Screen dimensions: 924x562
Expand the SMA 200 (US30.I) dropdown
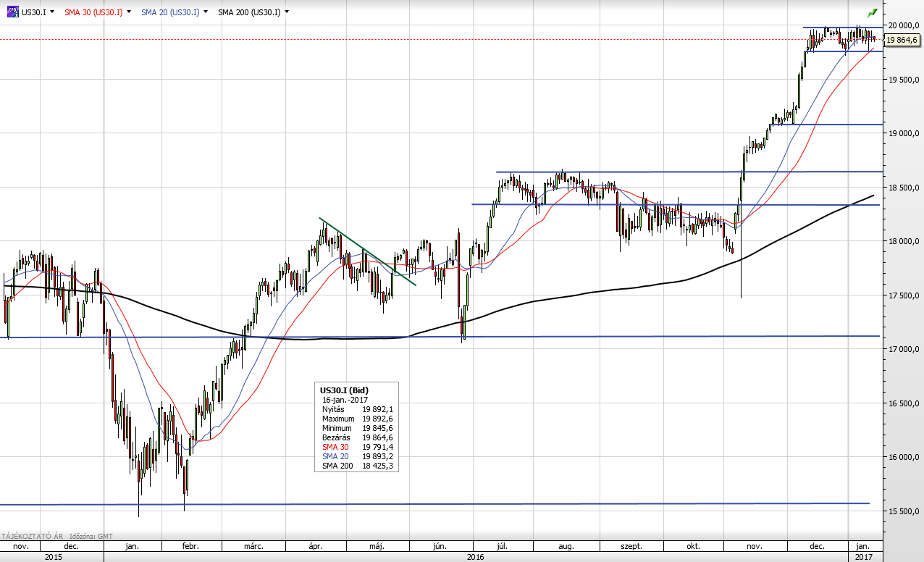point(287,12)
